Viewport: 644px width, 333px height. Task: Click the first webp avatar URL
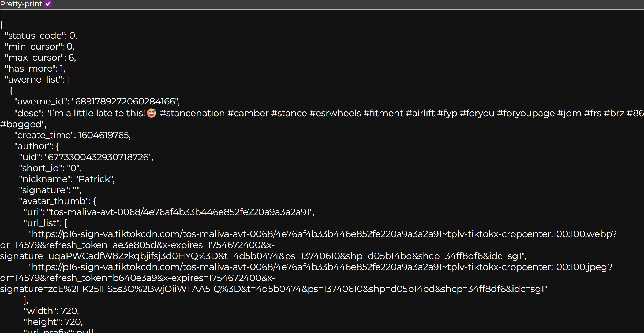(321, 234)
